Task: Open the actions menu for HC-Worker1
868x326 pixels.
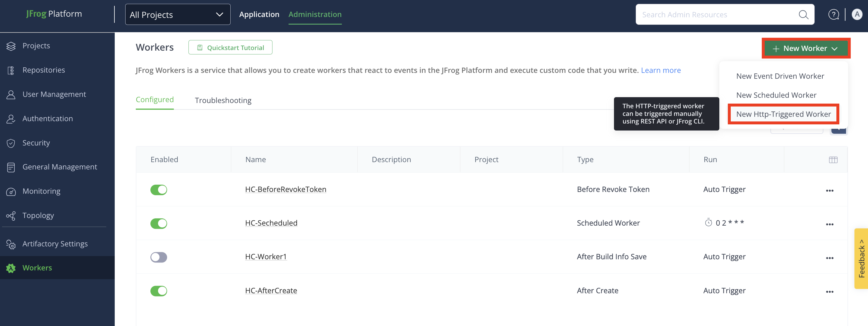Action: click(x=829, y=258)
